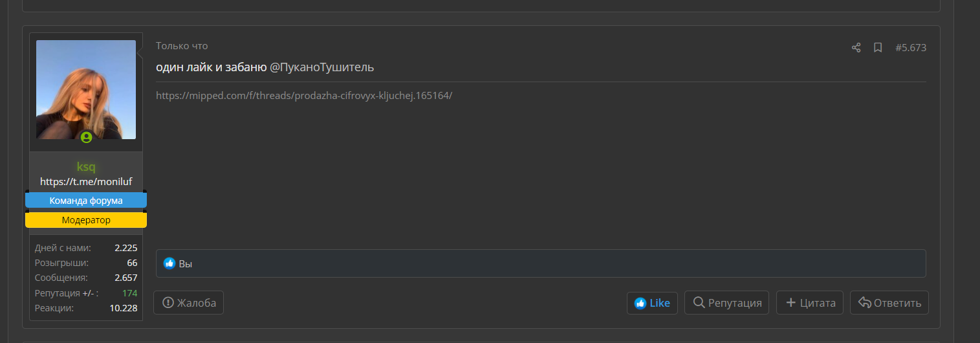
Task: Click the online status icon below the avatar
Action: click(x=86, y=137)
